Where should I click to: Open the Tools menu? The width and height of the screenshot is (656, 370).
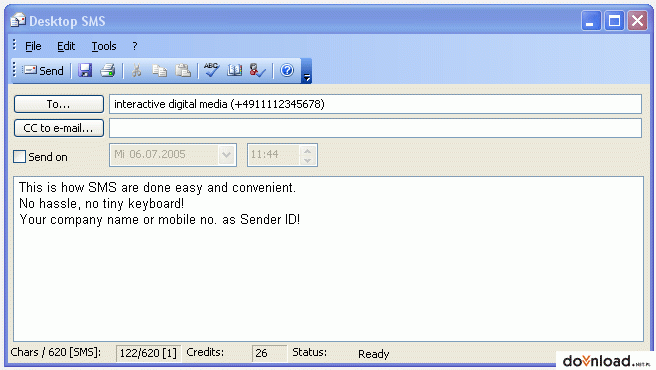click(x=104, y=46)
